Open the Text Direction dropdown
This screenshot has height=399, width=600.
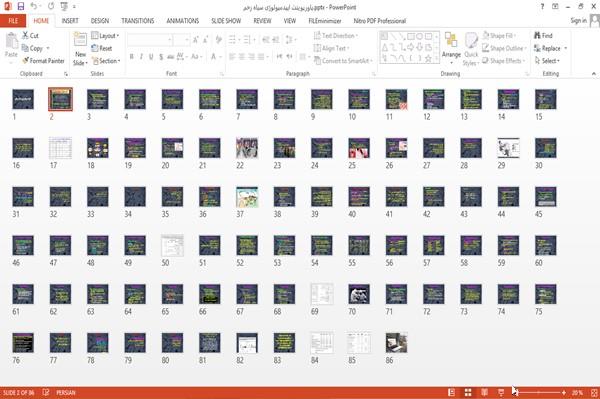pyautogui.click(x=336, y=36)
